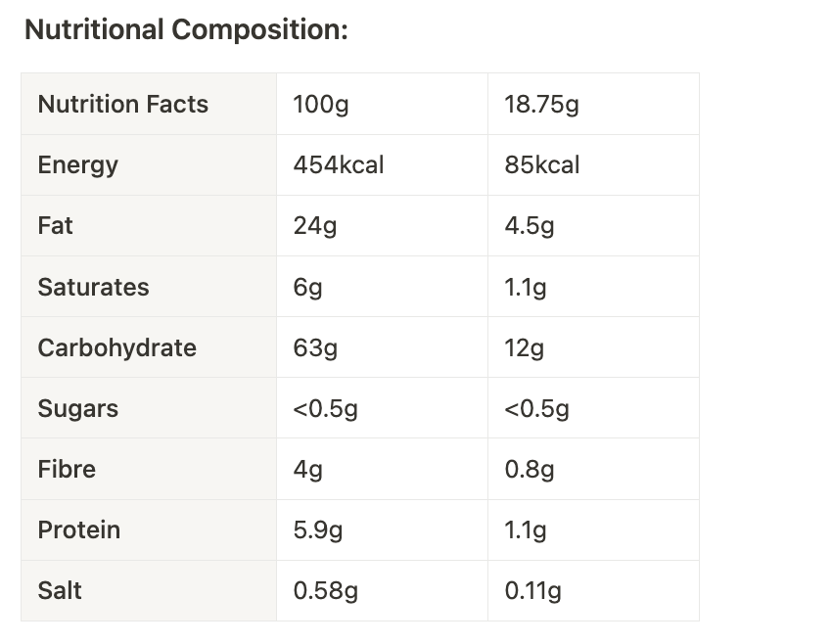Click the 100g column header cell
Screen dimensions: 832x644
click(x=382, y=104)
